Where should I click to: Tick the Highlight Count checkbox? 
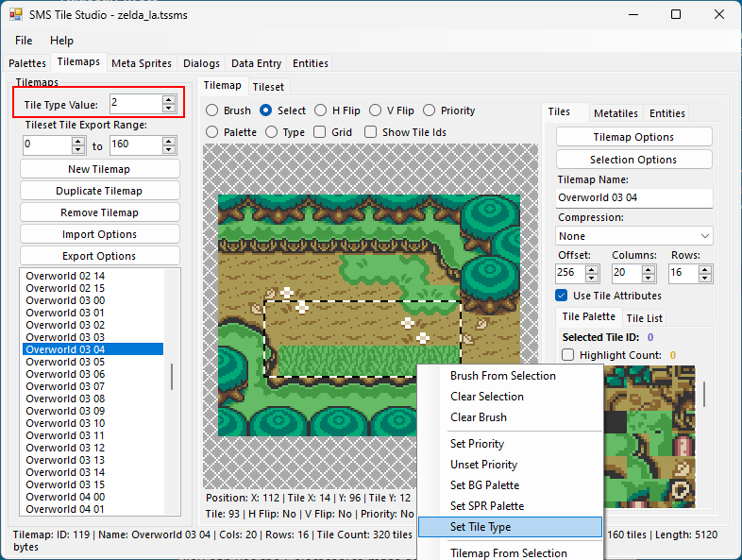[x=568, y=355]
